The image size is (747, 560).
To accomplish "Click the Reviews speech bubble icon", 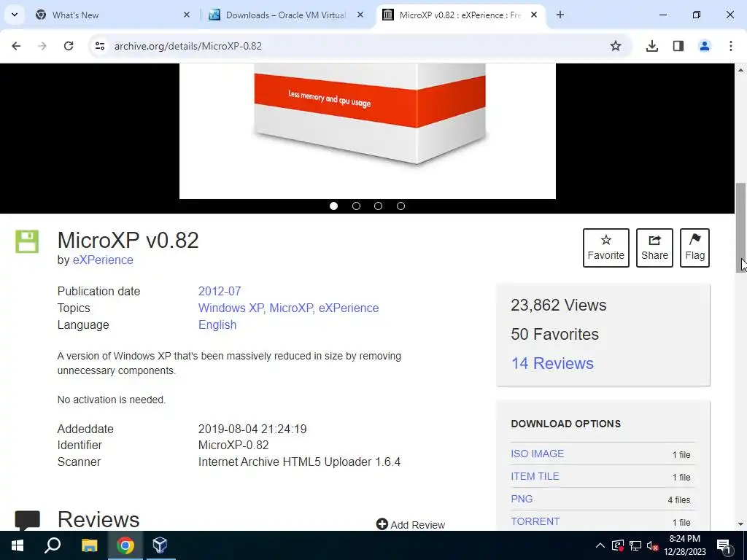I will [x=28, y=520].
